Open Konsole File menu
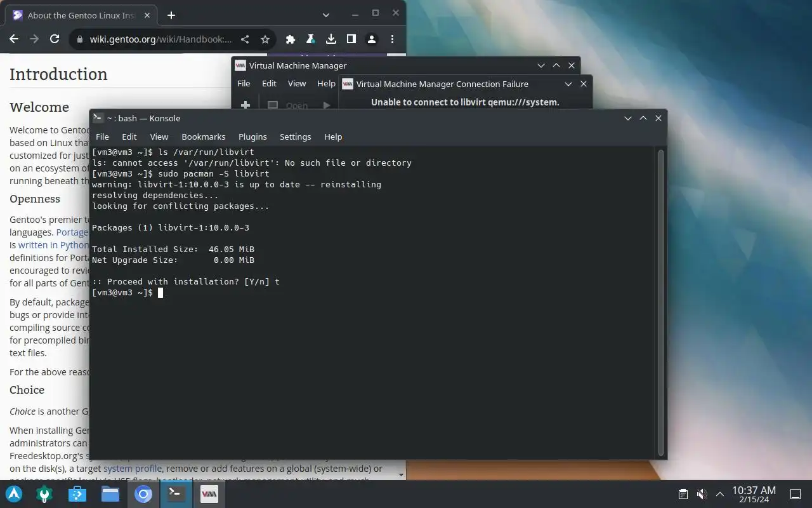Screen dimensions: 812x508 (x=102, y=137)
